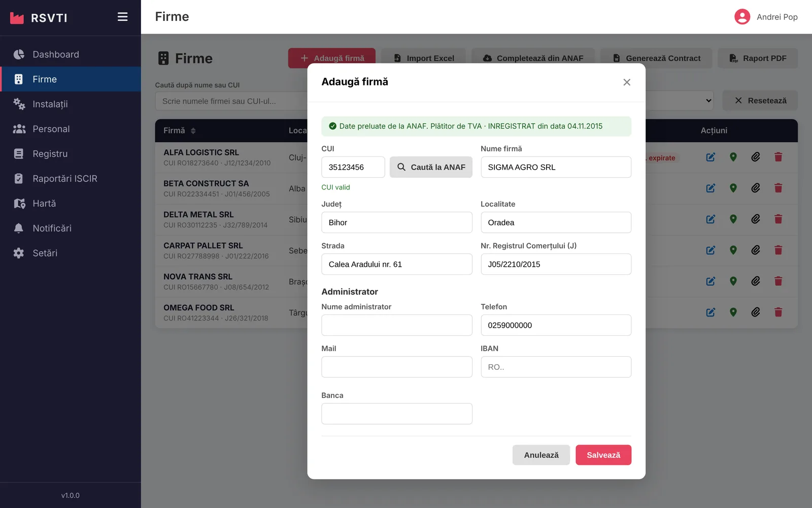Click the Banca input field

[x=397, y=414]
